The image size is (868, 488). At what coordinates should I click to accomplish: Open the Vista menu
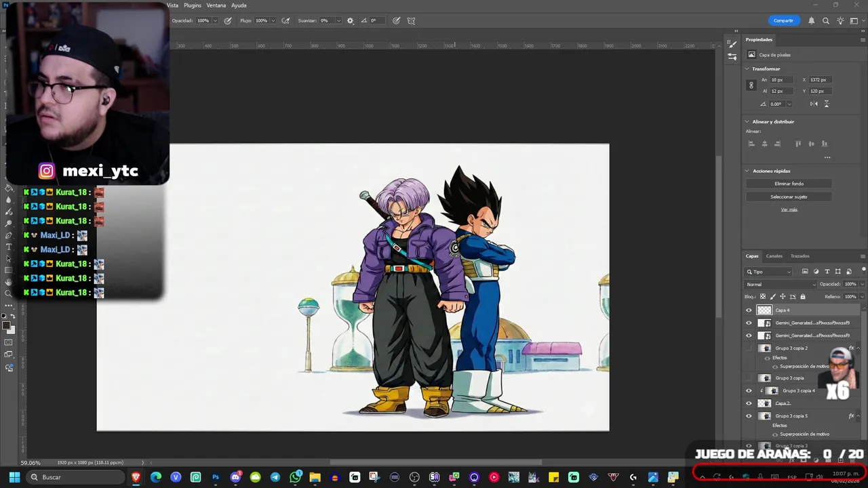click(x=172, y=5)
